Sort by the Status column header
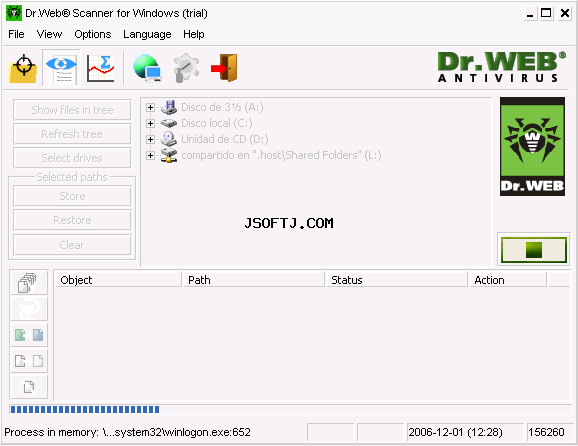Image resolution: width=578 pixels, height=446 pixels. coord(397,280)
